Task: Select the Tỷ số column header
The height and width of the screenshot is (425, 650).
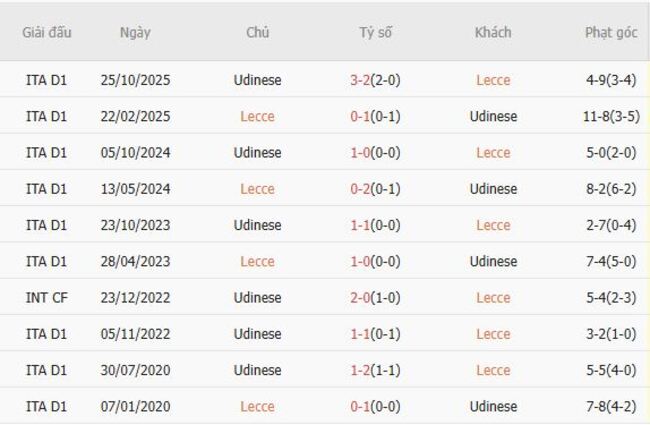Action: tap(376, 32)
